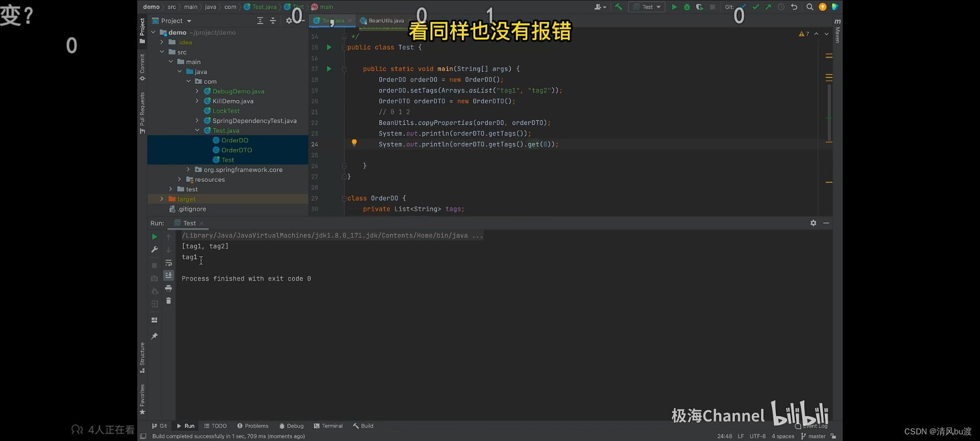This screenshot has width=980, height=441.
Task: Click the wrench icon in the Run panel
Action: point(154,250)
